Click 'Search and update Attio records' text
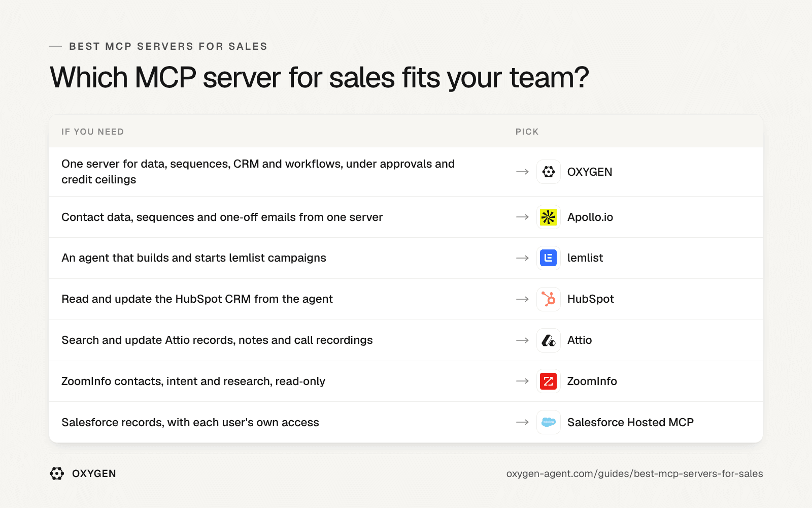Image resolution: width=812 pixels, height=508 pixels. (x=217, y=340)
